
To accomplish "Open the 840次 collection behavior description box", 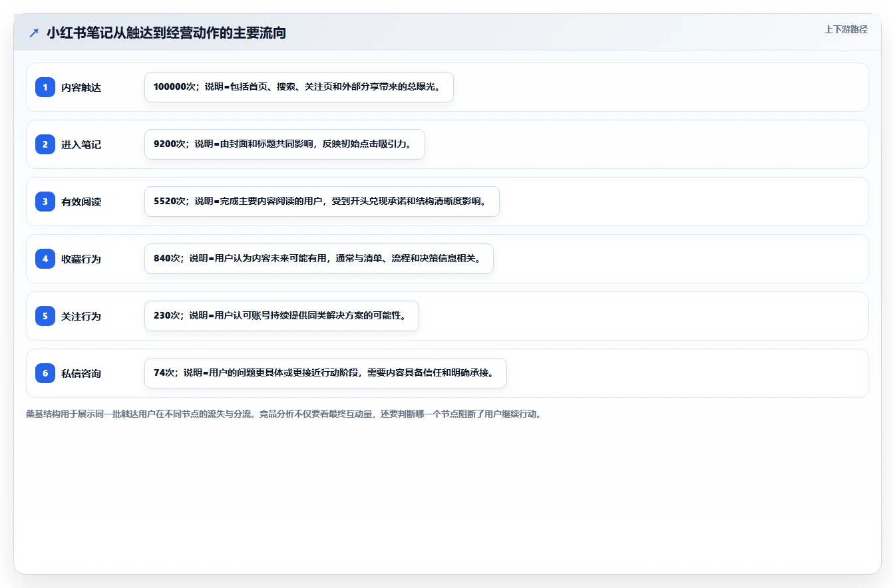I will pyautogui.click(x=319, y=259).
